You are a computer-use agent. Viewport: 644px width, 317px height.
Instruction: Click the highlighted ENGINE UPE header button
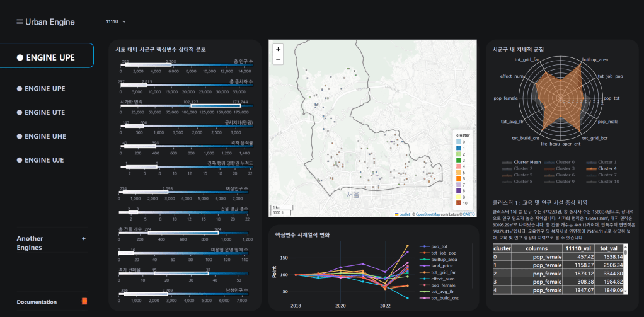click(x=47, y=57)
